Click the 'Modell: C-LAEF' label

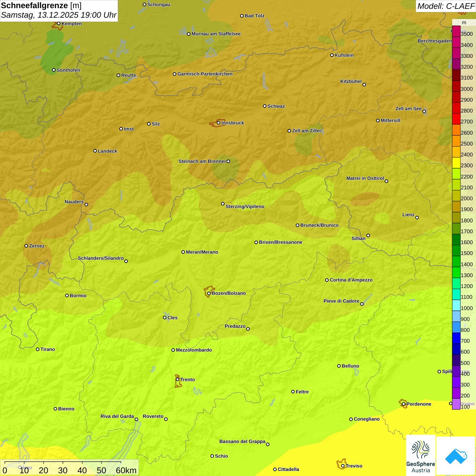(446, 6)
